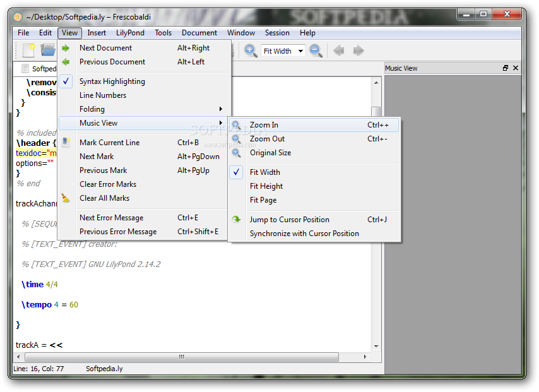Click the toolbar back arrow icon

[x=338, y=50]
